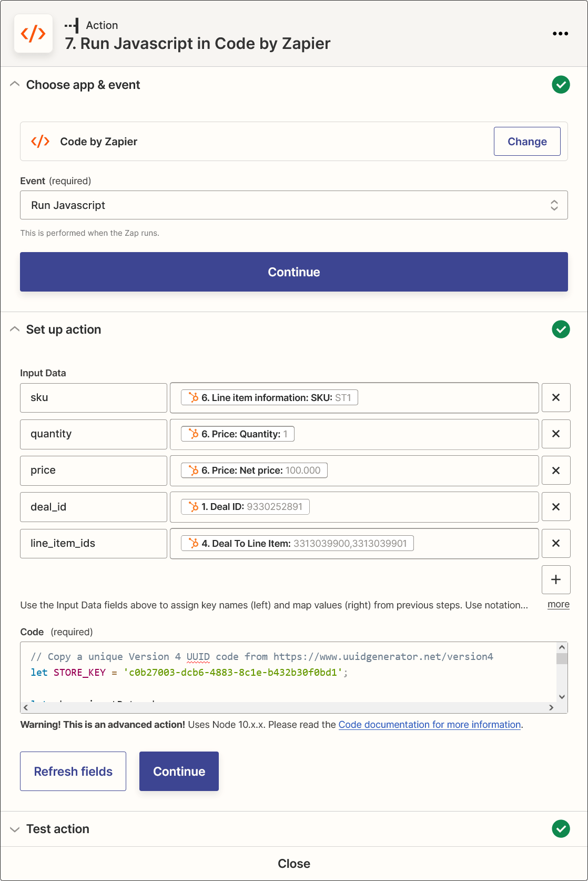Click the Code by Zapier logo in header

pos(33,34)
